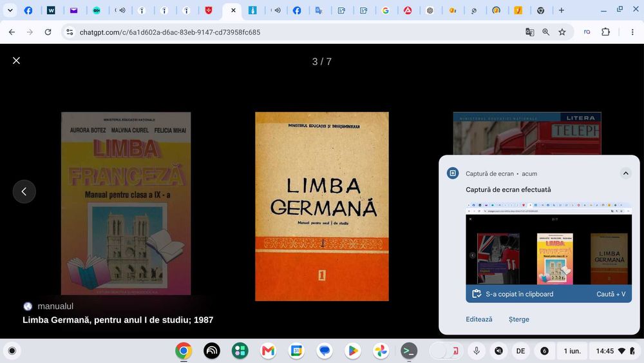Viewport: 644px width, 363px height.
Task: Open the black rainbow-arc app on shelf
Action: point(212,351)
